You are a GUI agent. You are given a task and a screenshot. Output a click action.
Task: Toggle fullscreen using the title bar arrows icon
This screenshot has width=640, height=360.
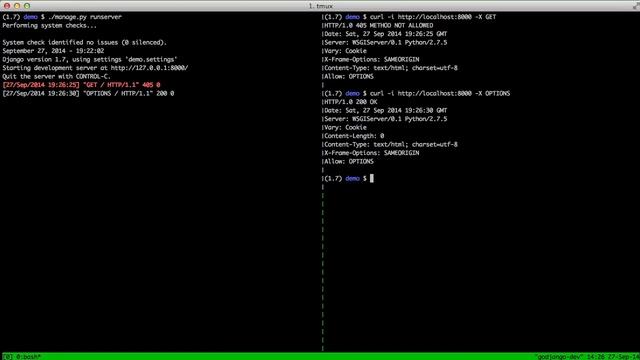point(636,6)
